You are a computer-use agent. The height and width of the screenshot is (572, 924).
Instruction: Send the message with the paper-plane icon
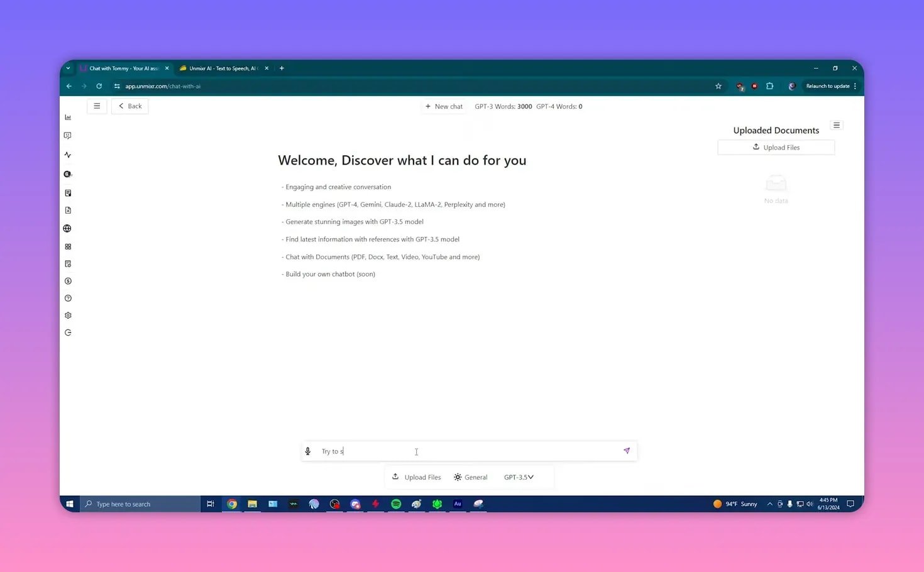(x=626, y=451)
